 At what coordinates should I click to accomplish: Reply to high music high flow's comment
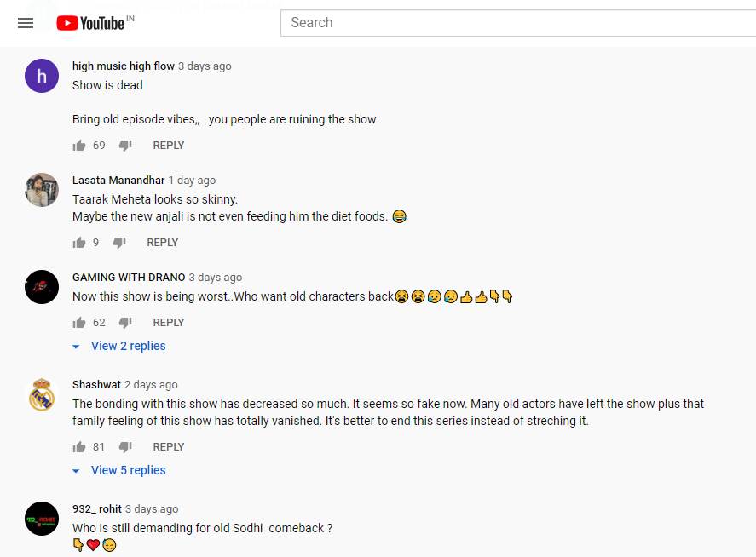pyautogui.click(x=169, y=146)
